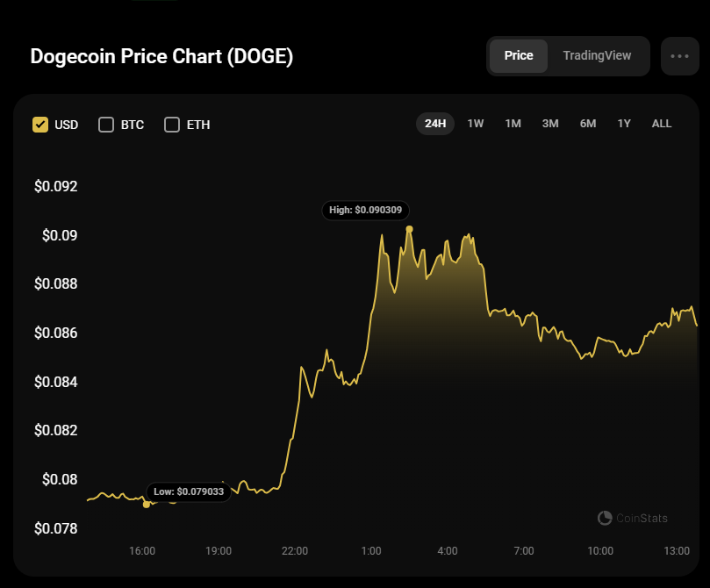Image resolution: width=710 pixels, height=588 pixels.
Task: Open the three-dot more options menu
Action: click(679, 55)
